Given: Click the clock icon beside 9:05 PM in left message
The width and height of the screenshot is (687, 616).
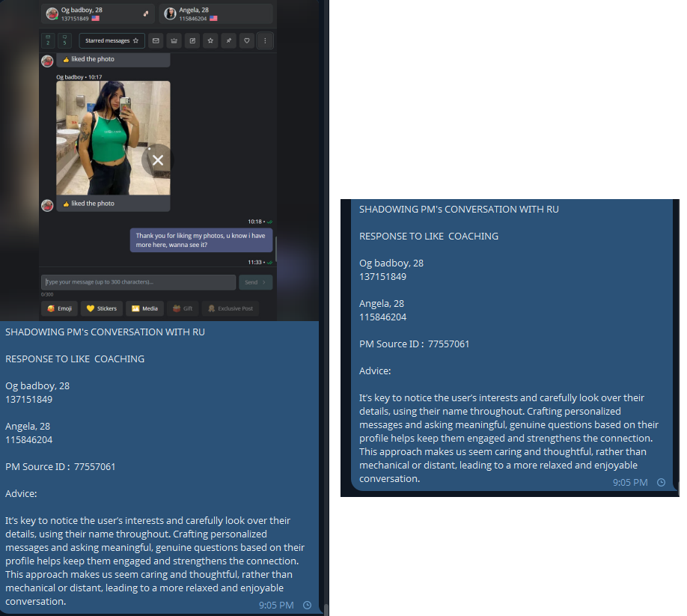Looking at the screenshot, I should click(307, 605).
